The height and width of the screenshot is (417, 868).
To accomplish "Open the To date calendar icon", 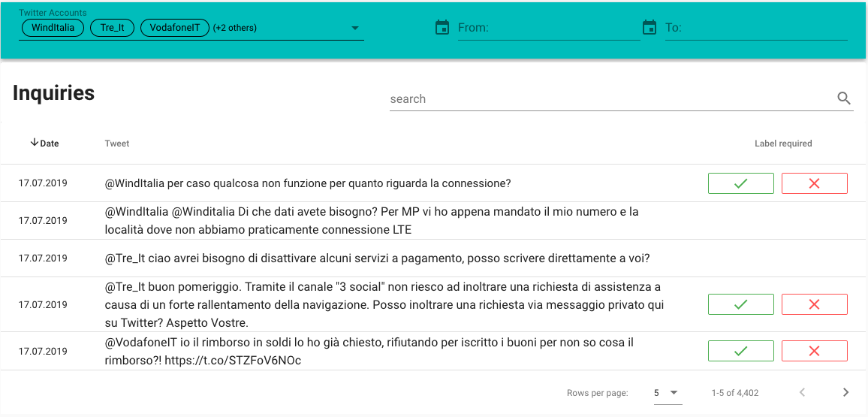I will coord(649,28).
